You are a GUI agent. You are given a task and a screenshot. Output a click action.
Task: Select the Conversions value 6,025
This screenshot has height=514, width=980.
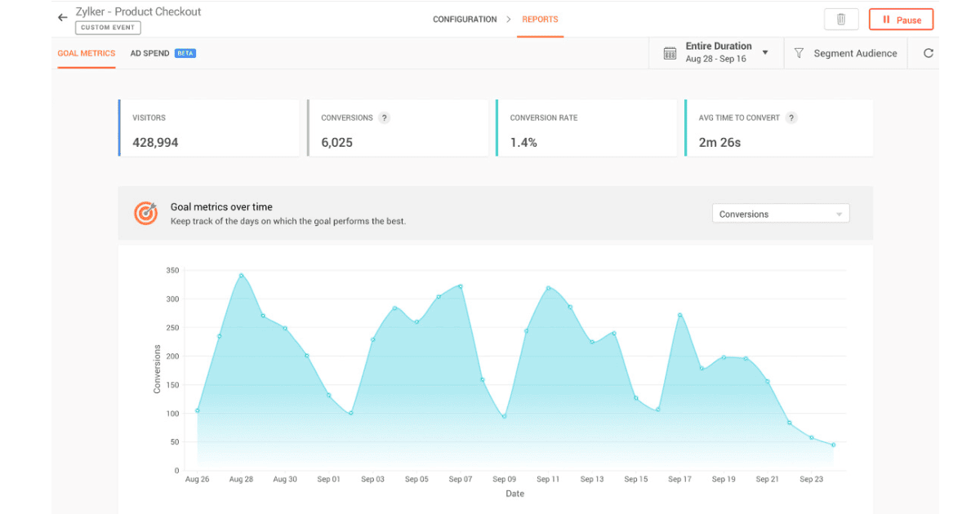click(336, 142)
